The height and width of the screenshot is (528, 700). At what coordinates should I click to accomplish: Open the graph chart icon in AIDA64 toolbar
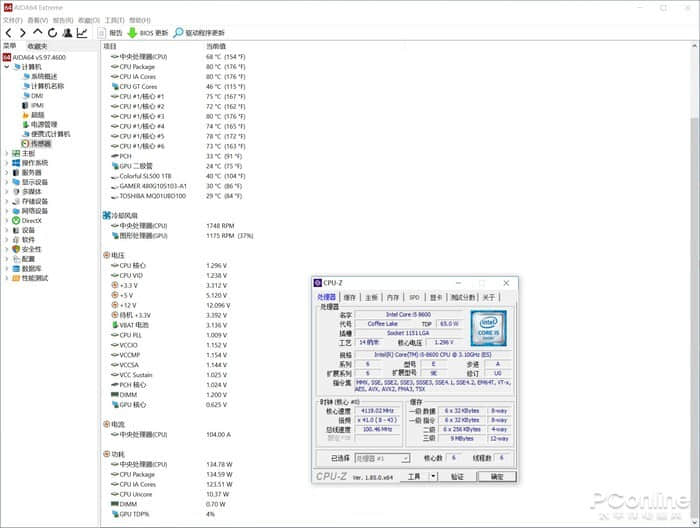pyautogui.click(x=82, y=33)
